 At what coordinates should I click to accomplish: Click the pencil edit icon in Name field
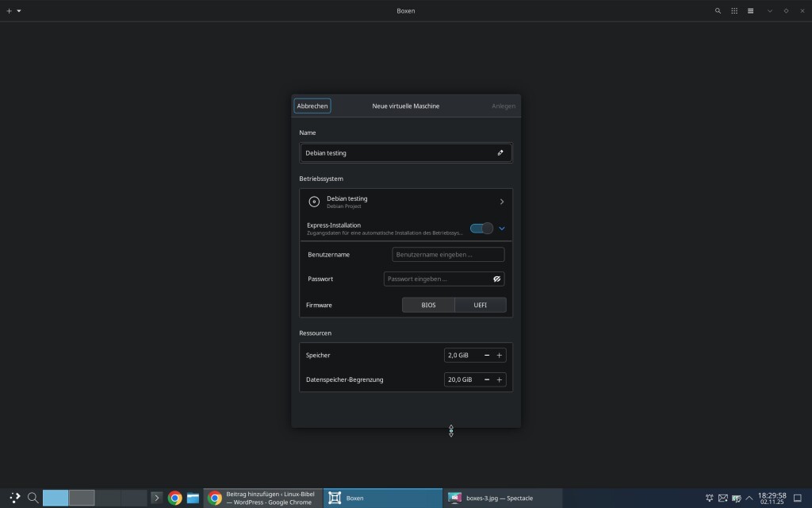500,152
